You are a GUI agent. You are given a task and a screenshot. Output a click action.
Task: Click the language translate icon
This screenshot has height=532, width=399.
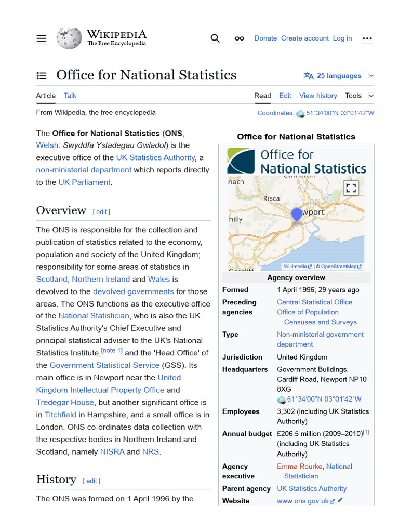coord(309,76)
